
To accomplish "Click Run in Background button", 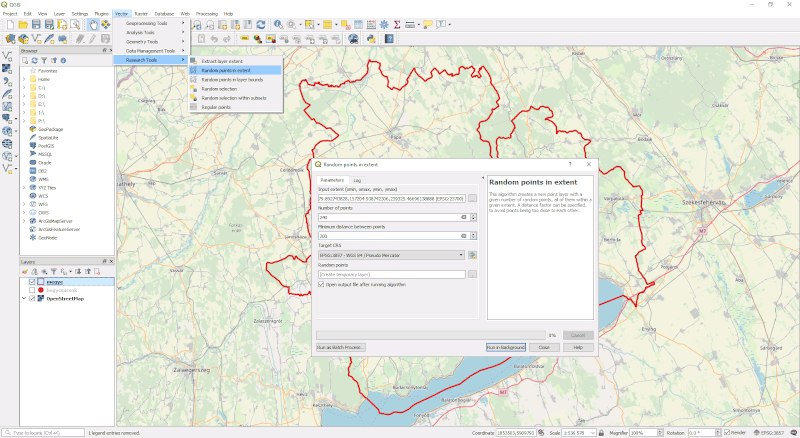I will [505, 347].
